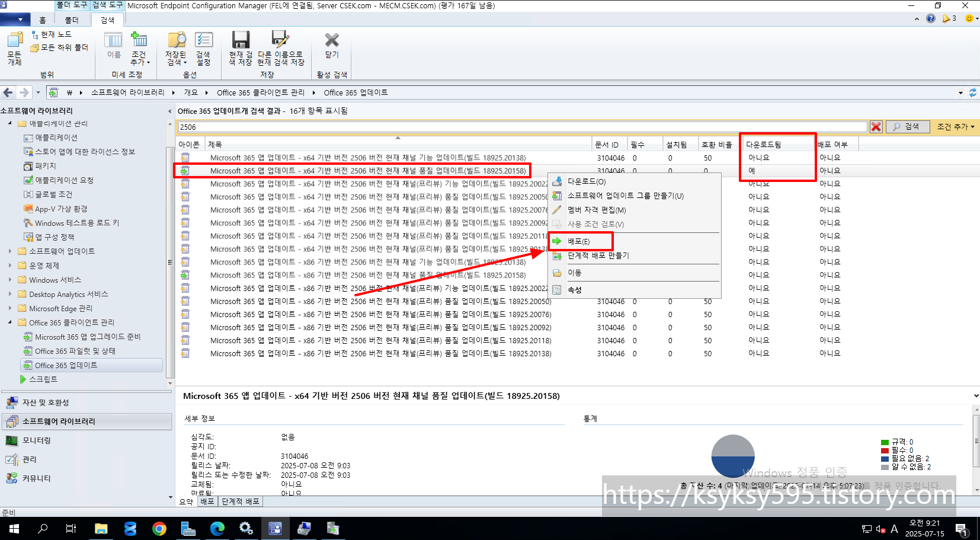Click the forward navigation arrow
980x540 pixels.
[x=24, y=92]
